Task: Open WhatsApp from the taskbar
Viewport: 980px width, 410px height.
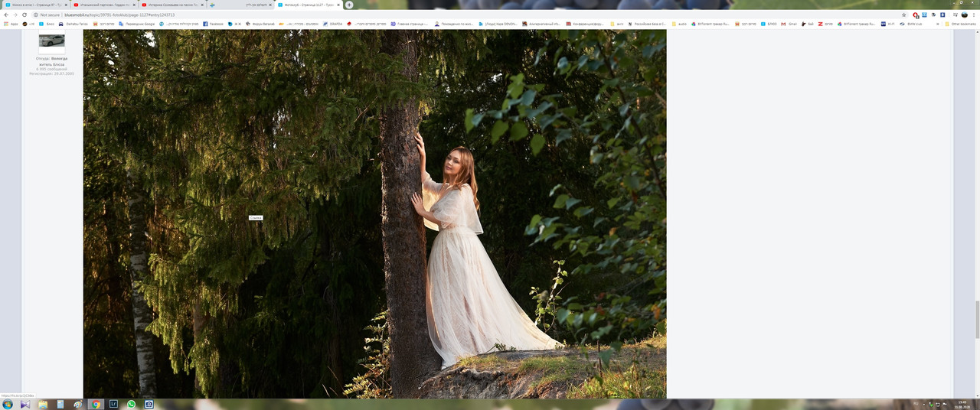Action: click(131, 404)
